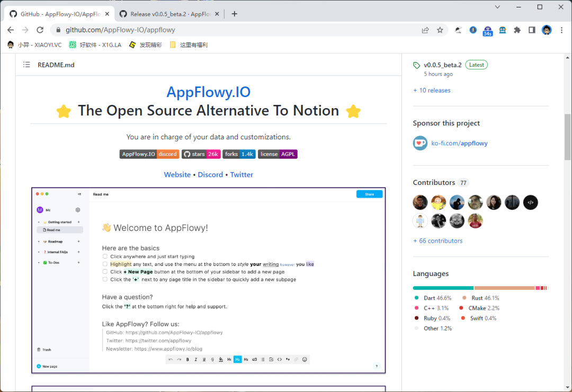Check the 'Highlight any text' checkbox
572x392 pixels.
click(x=105, y=264)
